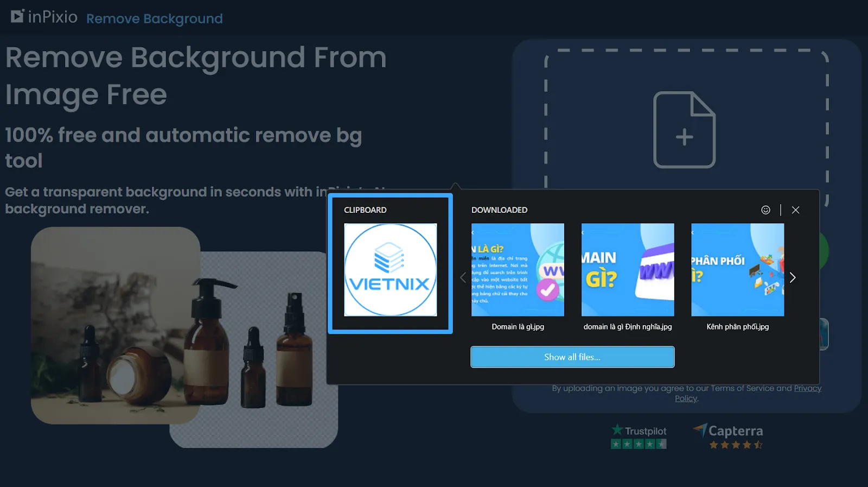This screenshot has height=487, width=868.
Task: Show next downloaded files with right chevron
Action: (793, 277)
